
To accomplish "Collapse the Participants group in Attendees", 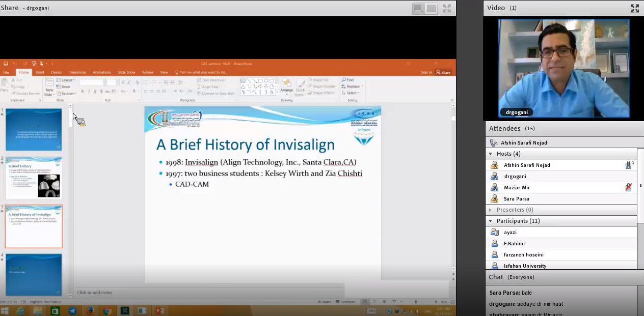I will (x=491, y=221).
